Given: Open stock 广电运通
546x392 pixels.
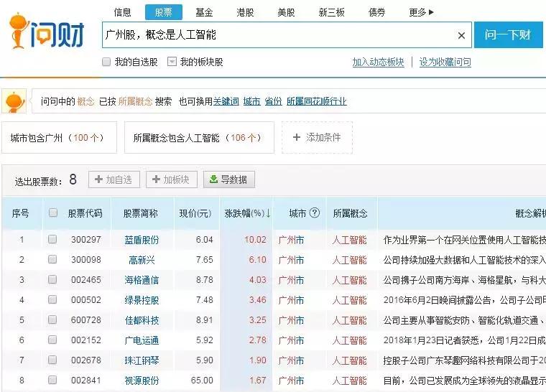Looking at the screenshot, I should point(142,340).
